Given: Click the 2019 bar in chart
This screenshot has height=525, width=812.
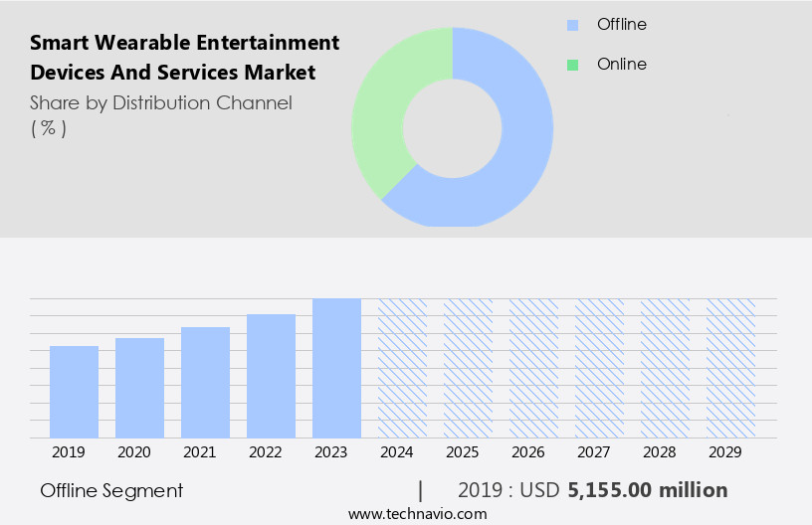Looking at the screenshot, I should 74,392.
